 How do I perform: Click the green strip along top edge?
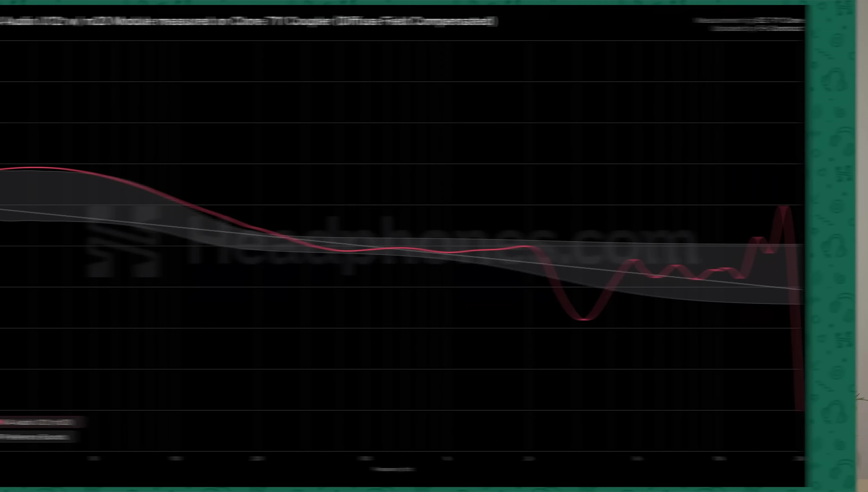tap(405, 2)
